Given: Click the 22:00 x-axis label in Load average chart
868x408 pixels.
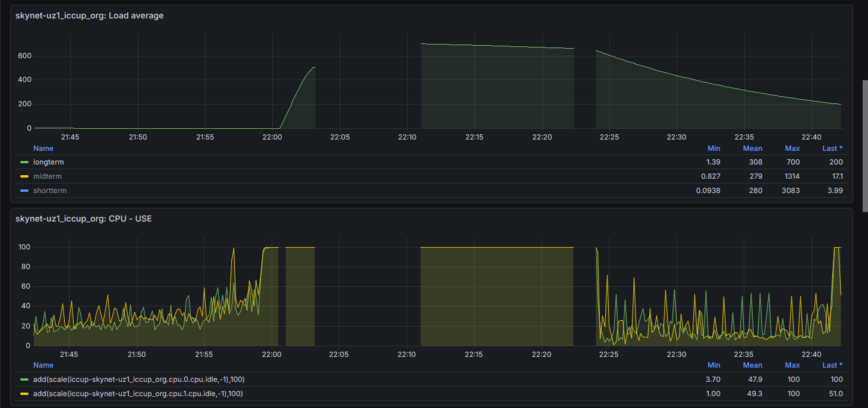Looking at the screenshot, I should 272,137.
